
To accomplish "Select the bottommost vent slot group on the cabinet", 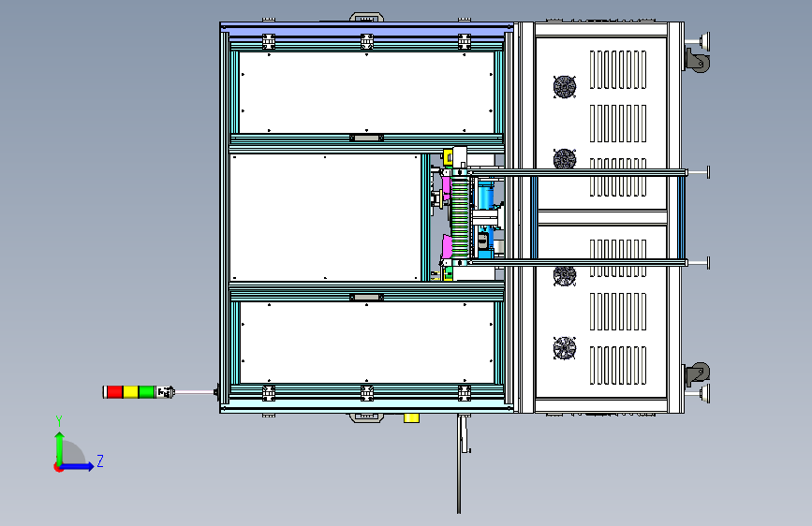I will point(618,366).
